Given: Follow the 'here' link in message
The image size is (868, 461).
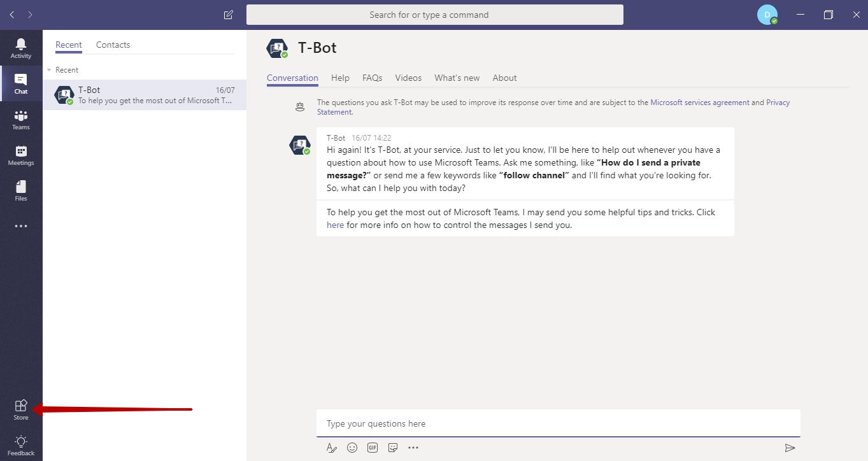Looking at the screenshot, I should tap(336, 225).
